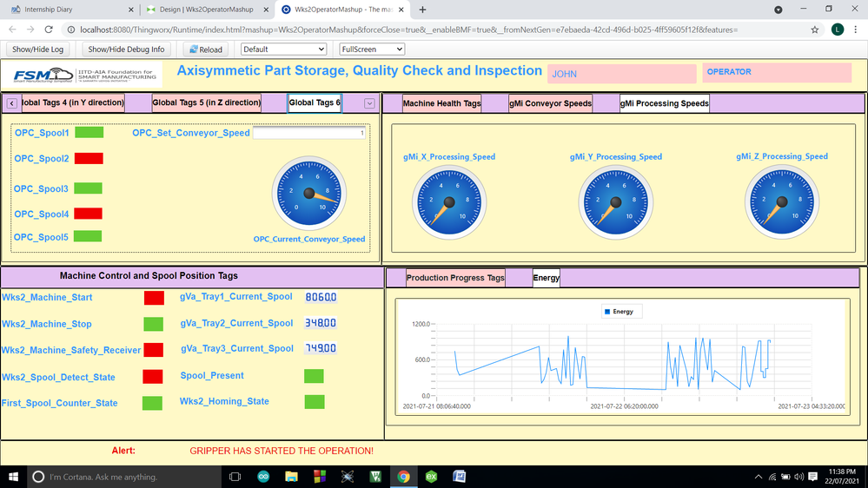Screen dimensions: 868x488
Task: Open the Default dropdown menu
Action: pos(283,49)
